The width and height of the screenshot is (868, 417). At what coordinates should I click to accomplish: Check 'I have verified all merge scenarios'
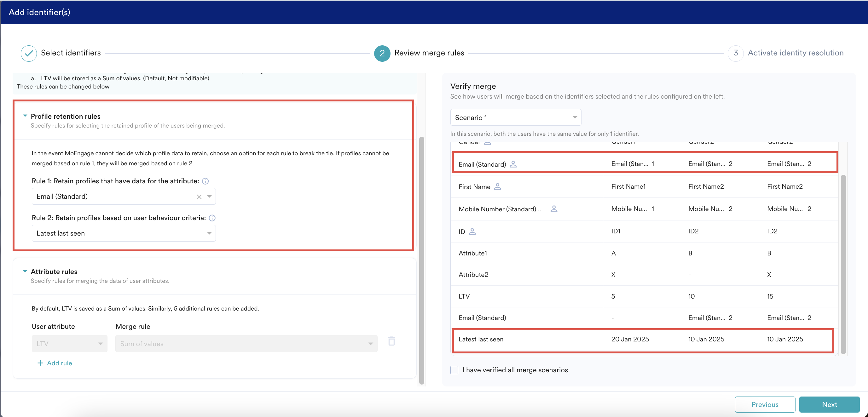(454, 370)
